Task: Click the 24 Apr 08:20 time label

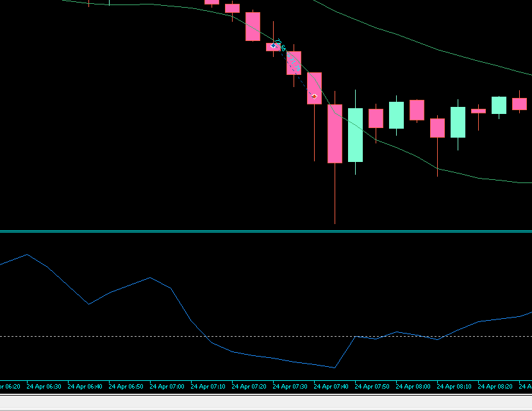Action: [x=495, y=387]
